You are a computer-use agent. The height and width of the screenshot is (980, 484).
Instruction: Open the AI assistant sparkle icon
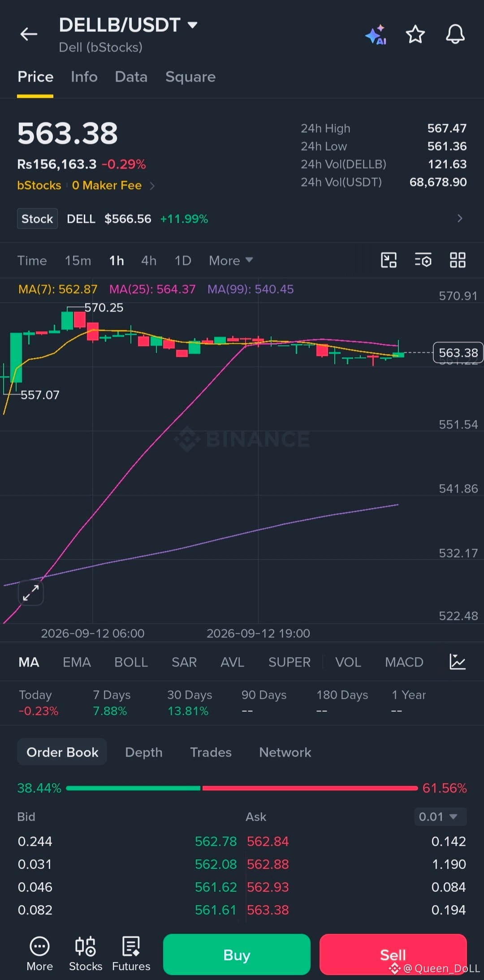[x=376, y=35]
